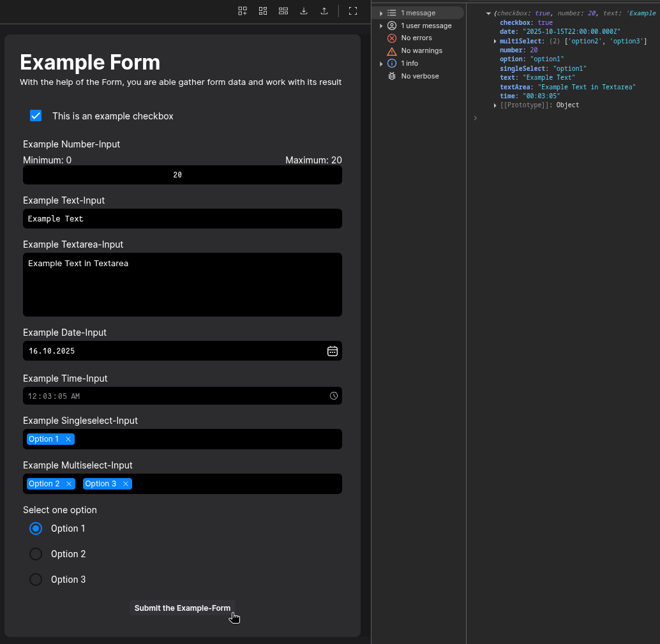
Task: Click the Example Number-Input field
Action: [x=182, y=175]
